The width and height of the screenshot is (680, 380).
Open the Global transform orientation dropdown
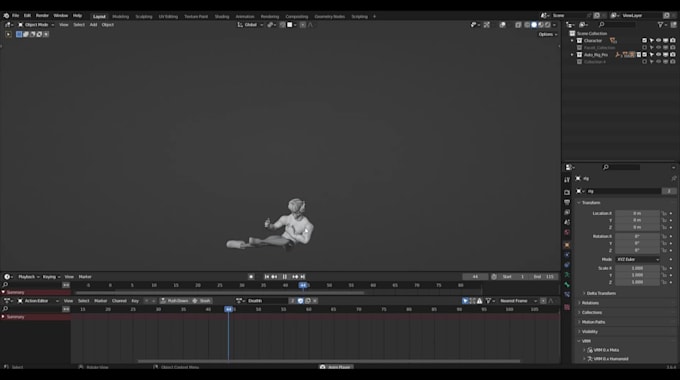pos(250,25)
